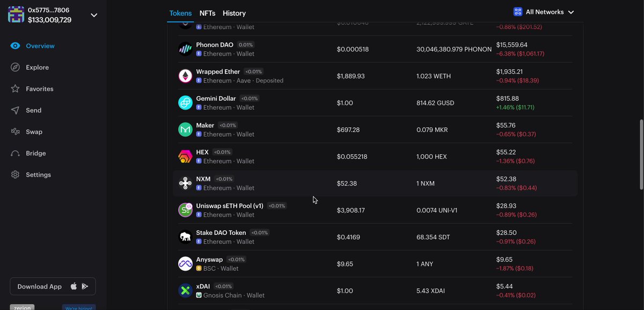This screenshot has height=310, width=644.
Task: Click the Swap arrows icon
Action: [15, 132]
